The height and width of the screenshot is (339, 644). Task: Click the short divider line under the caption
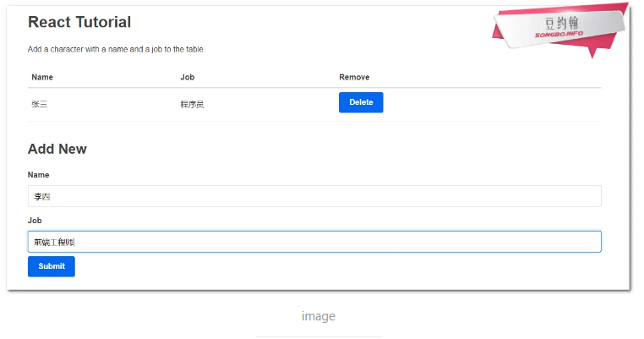coord(319,336)
